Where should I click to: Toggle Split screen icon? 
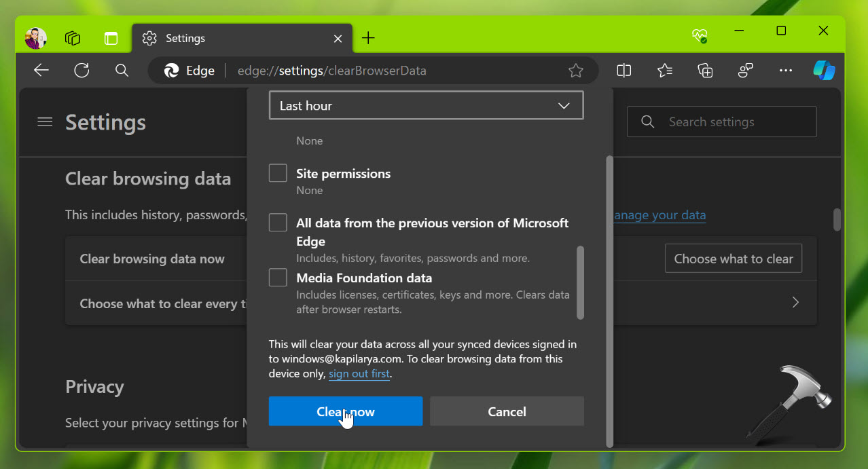click(x=623, y=71)
